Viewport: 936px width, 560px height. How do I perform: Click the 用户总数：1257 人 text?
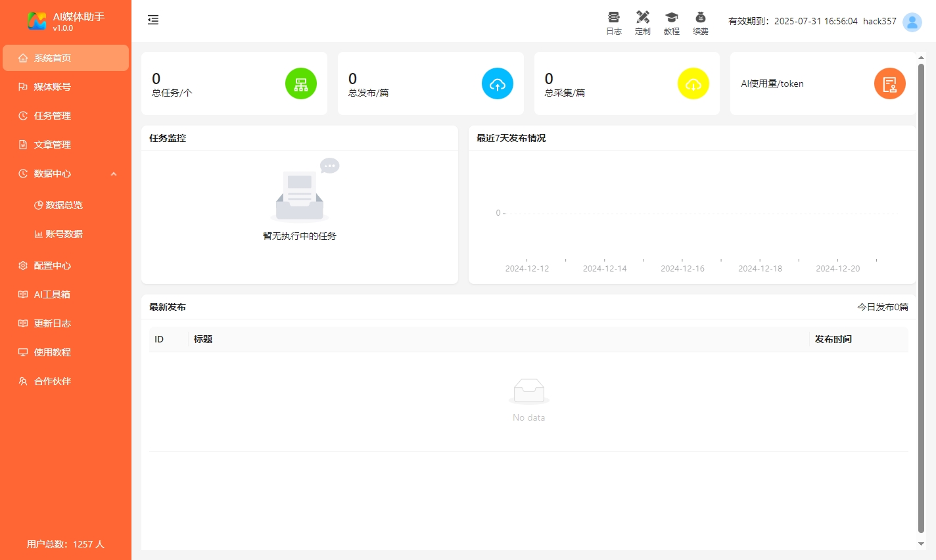[66, 544]
